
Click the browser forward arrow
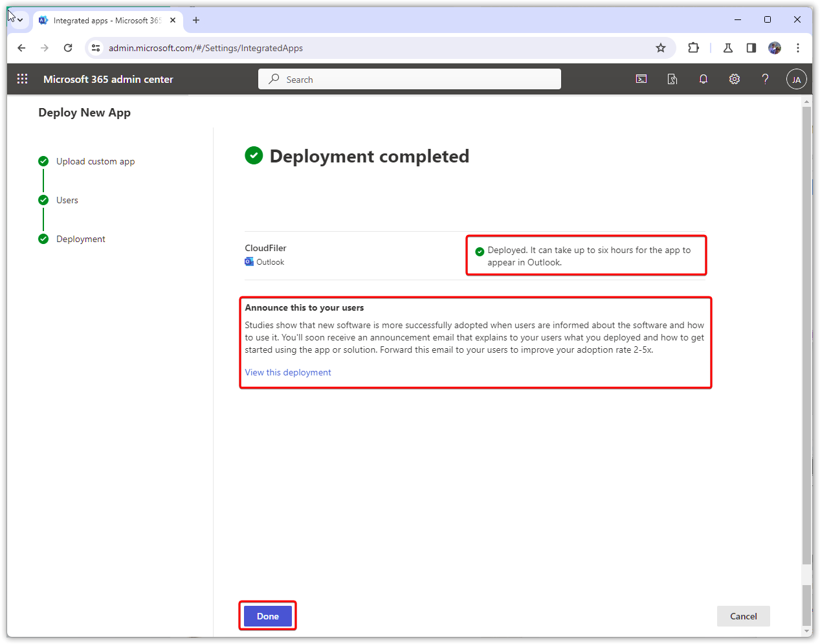[45, 48]
